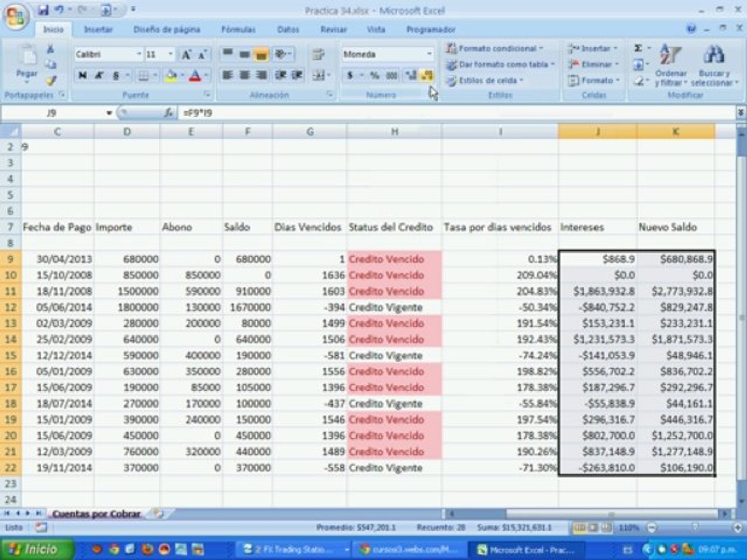Viewport: 747px width, 560px height.
Task: Open the font size dropdown
Action: tap(170, 54)
